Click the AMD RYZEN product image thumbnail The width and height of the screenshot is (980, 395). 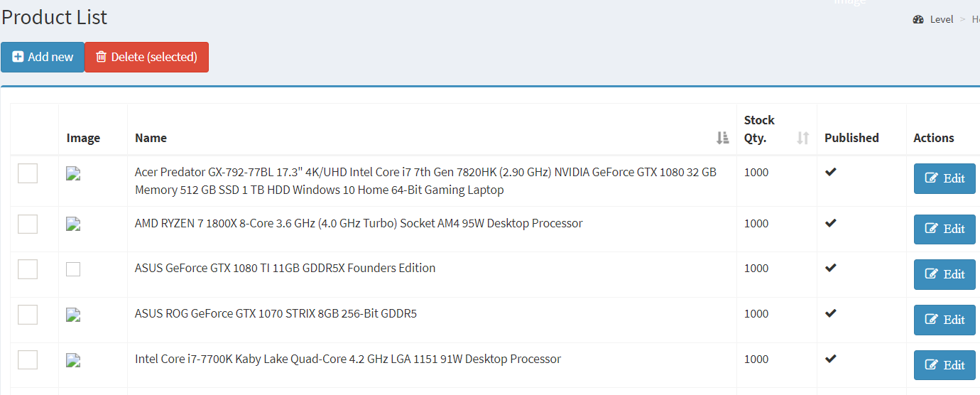(x=73, y=224)
